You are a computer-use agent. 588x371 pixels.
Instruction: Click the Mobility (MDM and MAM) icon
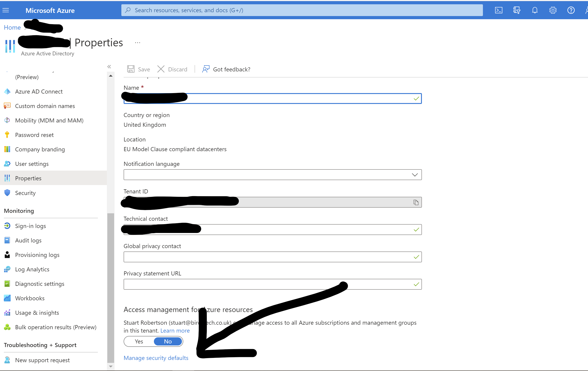click(x=7, y=120)
